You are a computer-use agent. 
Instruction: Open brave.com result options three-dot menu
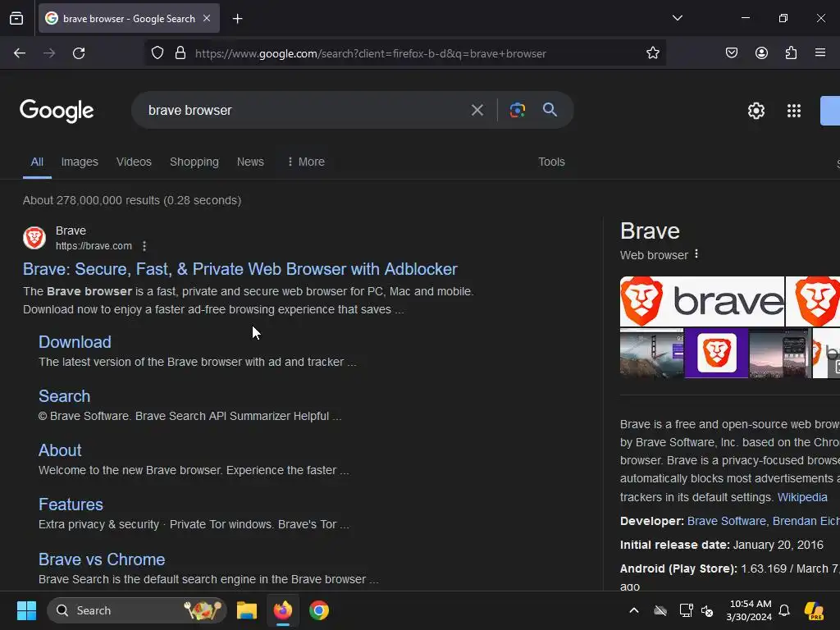click(x=144, y=246)
